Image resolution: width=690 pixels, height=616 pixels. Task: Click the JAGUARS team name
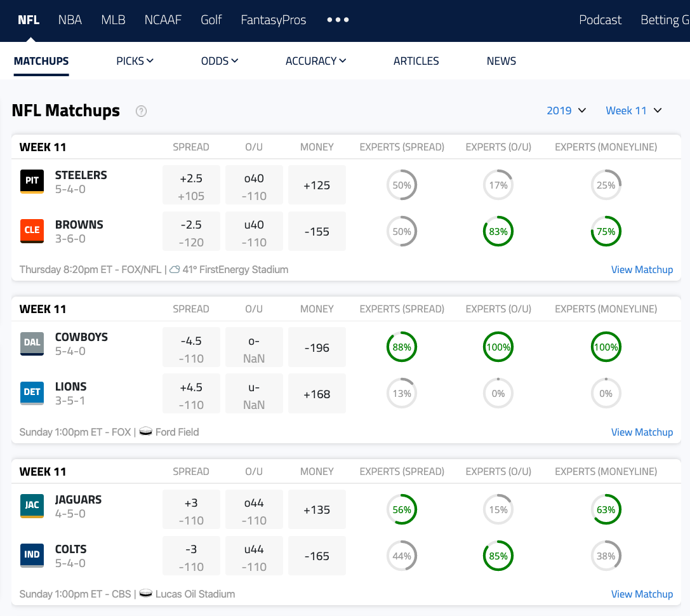point(78,499)
